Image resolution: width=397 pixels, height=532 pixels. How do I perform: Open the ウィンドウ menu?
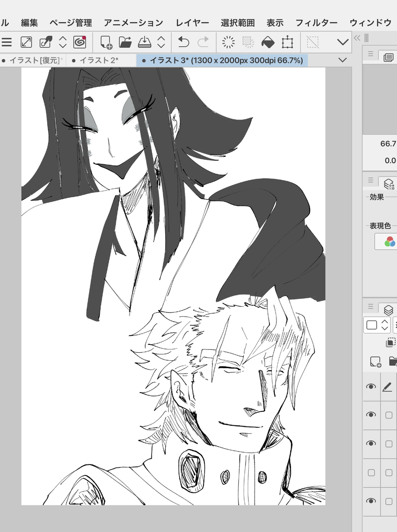pos(371,23)
